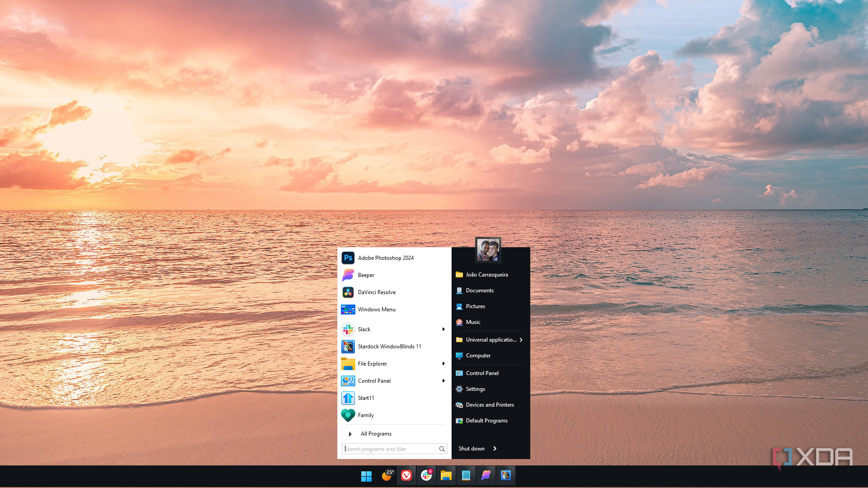
Task: Open Devices and Printers icon
Action: [x=459, y=405]
